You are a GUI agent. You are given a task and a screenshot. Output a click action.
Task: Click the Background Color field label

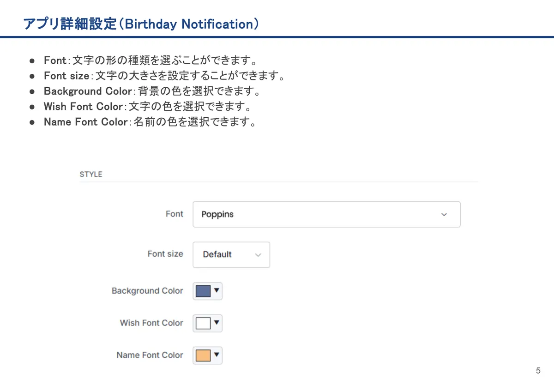click(147, 291)
